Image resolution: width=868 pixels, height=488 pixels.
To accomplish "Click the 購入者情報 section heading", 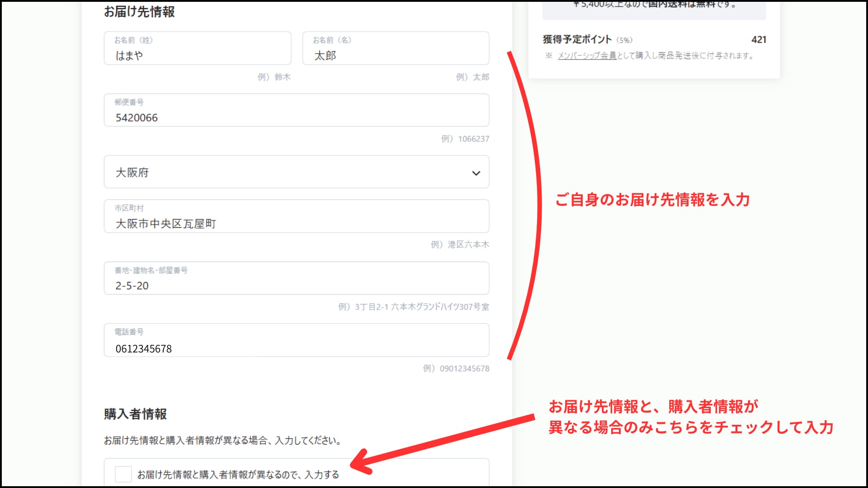I will [135, 414].
